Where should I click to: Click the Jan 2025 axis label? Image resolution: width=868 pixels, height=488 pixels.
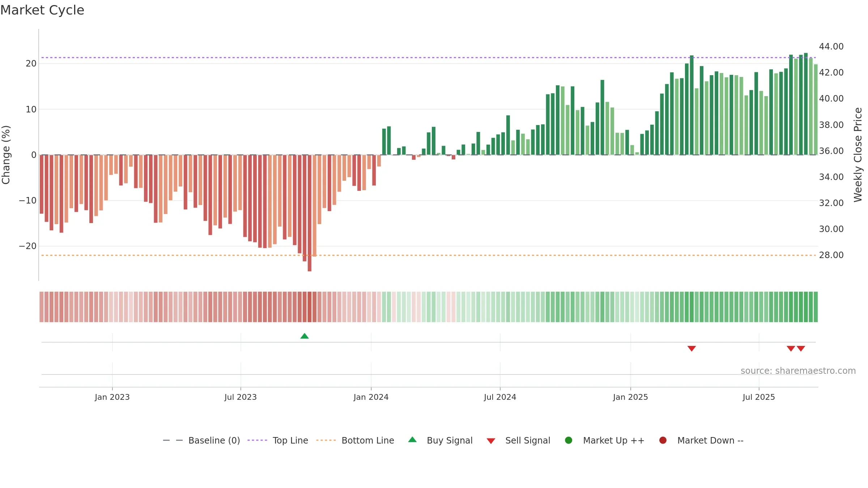click(630, 397)
